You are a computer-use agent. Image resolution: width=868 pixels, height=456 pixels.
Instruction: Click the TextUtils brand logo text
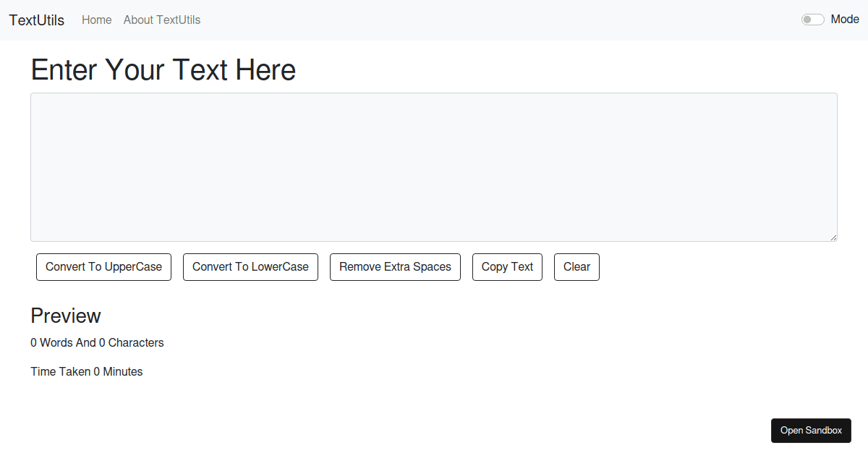pyautogui.click(x=36, y=20)
